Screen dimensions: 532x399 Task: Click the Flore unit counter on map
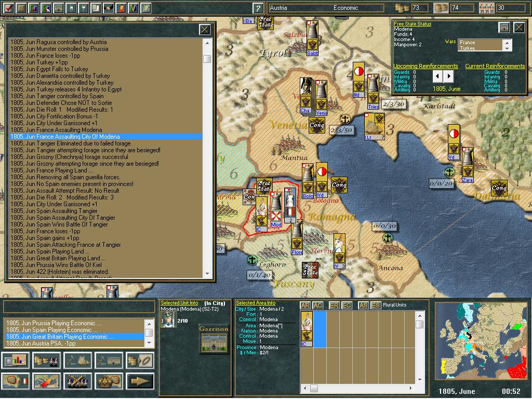tap(297, 237)
